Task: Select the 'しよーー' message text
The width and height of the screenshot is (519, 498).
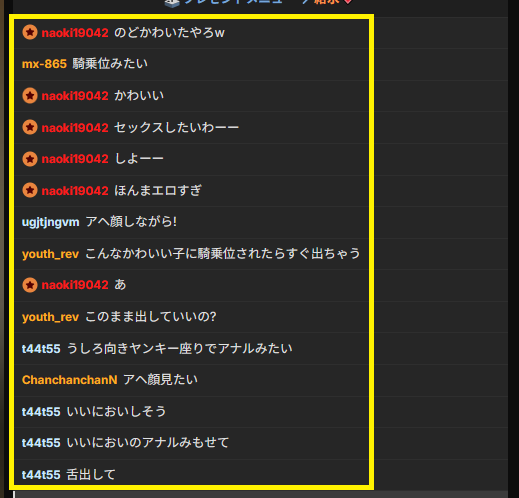Action: tap(139, 159)
